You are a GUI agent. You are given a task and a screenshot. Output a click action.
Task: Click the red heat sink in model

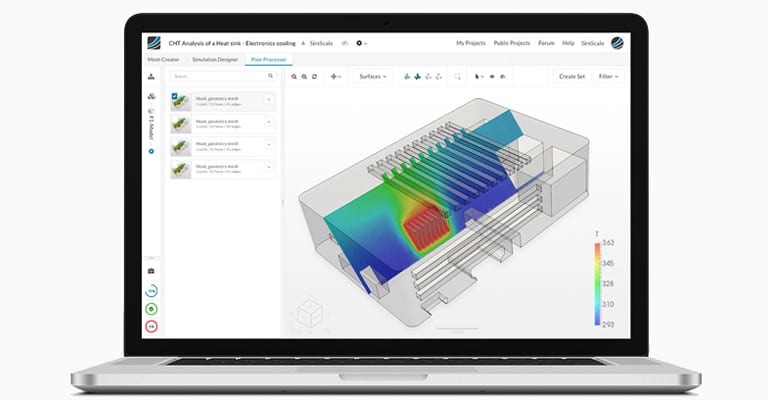[425, 230]
